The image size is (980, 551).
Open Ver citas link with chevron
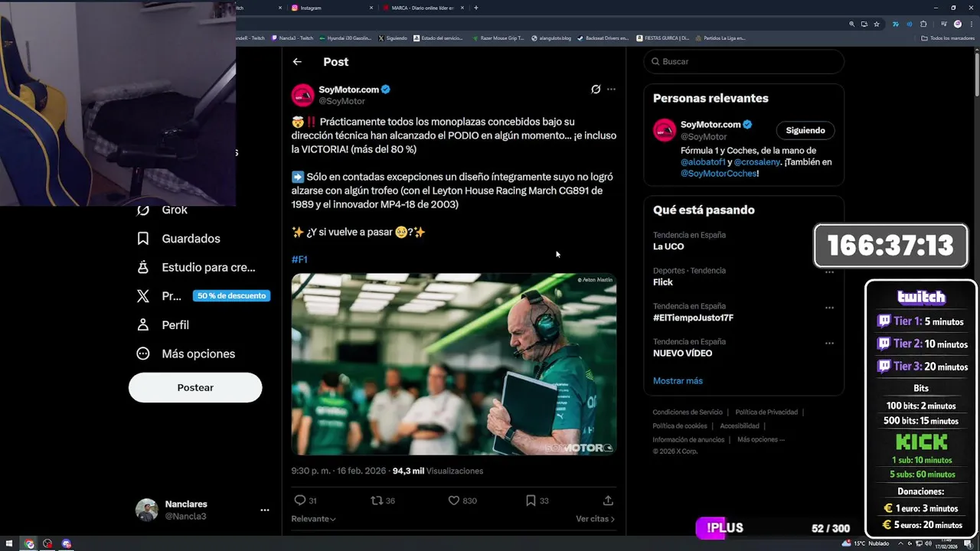tap(595, 519)
